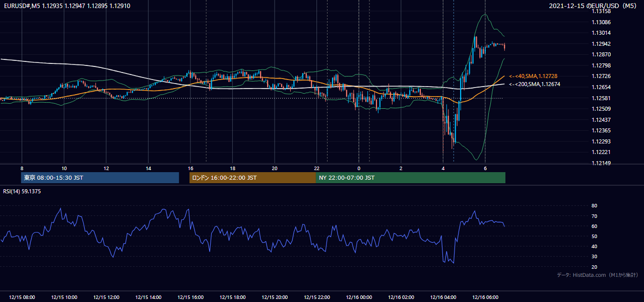Click the 12/16 04:00 date axis label
644x302 pixels.
coord(443,297)
